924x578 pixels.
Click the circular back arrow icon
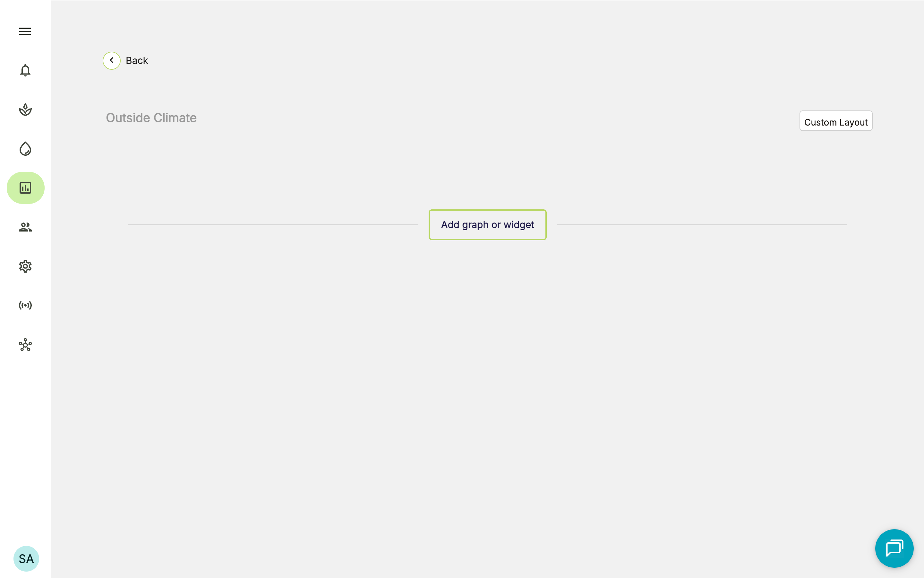[x=112, y=60]
